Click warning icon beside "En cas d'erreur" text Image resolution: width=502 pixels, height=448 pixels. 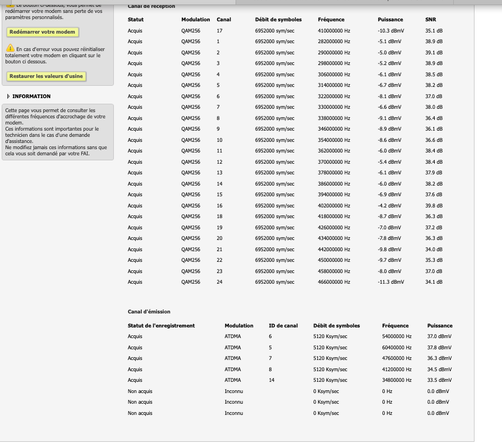[x=10, y=49]
